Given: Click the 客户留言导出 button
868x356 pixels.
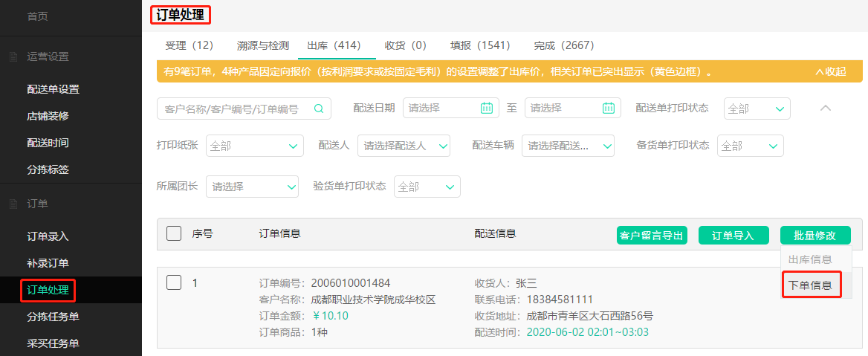Looking at the screenshot, I should (x=652, y=236).
